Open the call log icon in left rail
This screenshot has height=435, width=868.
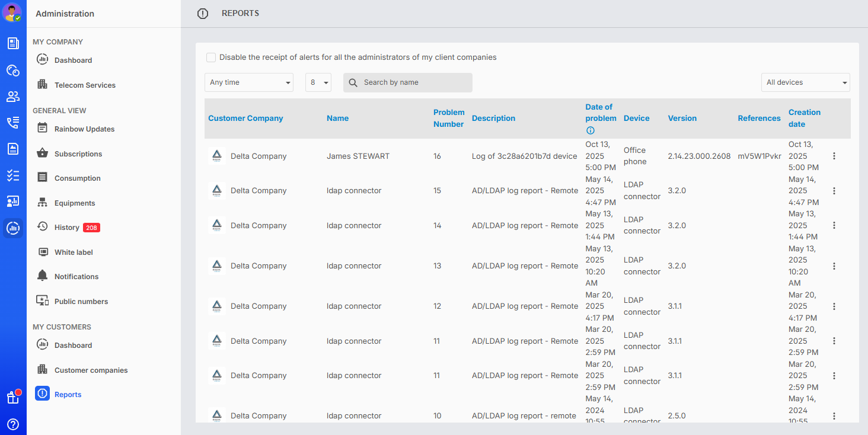click(x=13, y=123)
